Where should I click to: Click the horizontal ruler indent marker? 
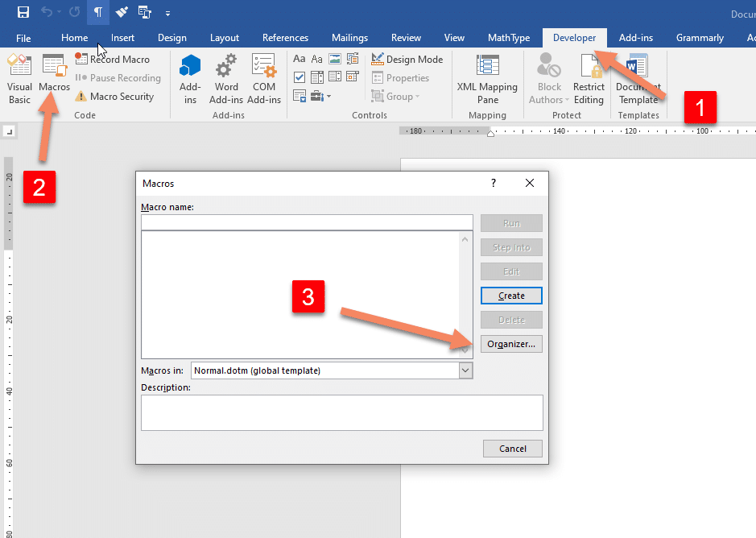[x=490, y=133]
